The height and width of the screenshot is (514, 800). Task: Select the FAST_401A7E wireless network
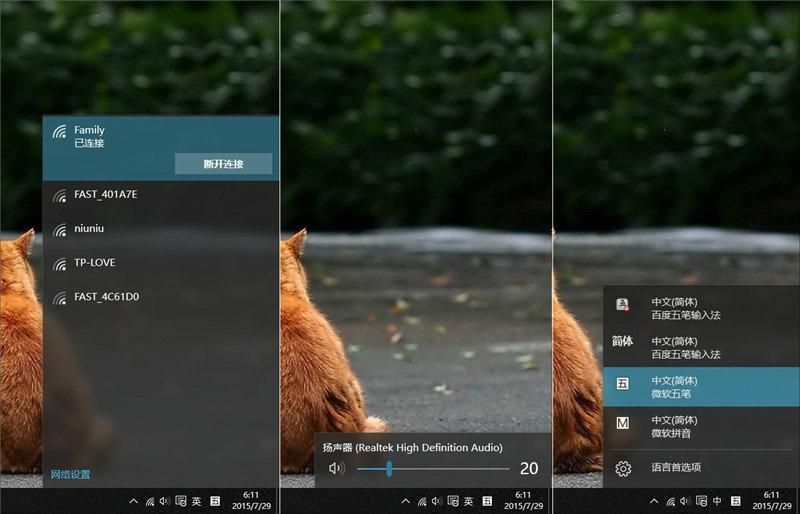click(x=105, y=194)
